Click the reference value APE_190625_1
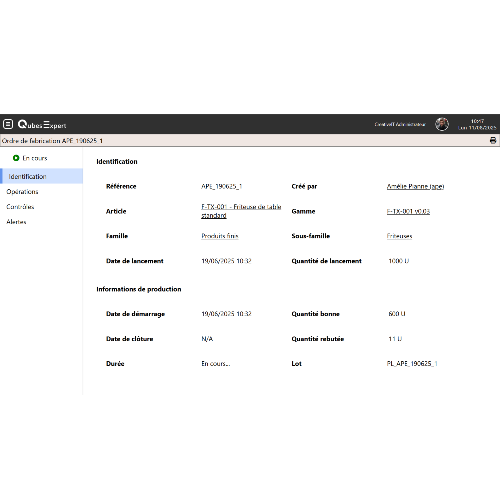Viewport: 500px width, 500px height. (222, 186)
